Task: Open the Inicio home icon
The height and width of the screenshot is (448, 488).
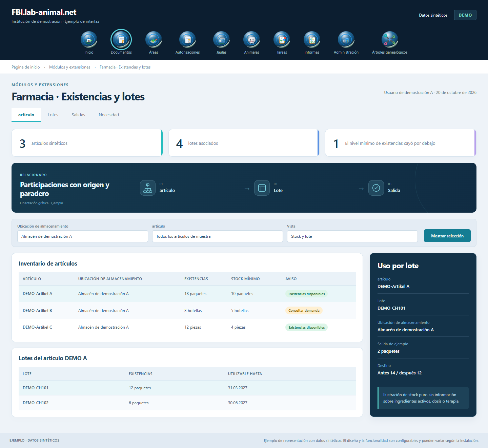Action: [89, 40]
